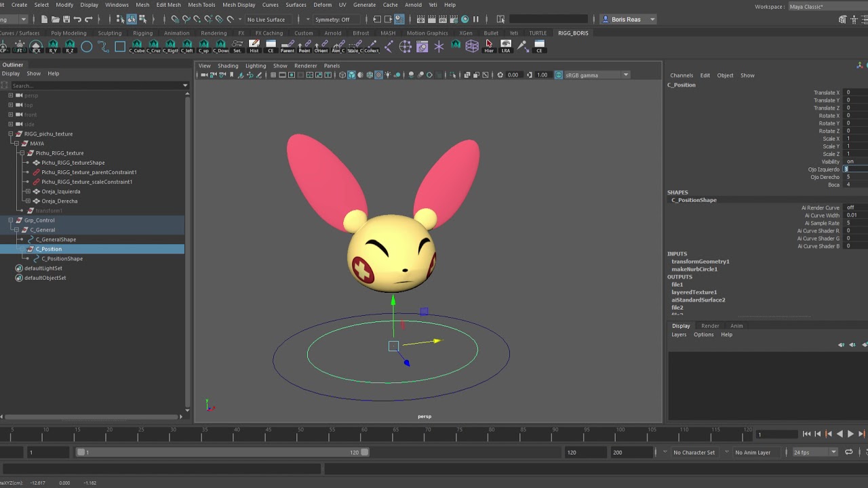Click the range slider left handle
The image size is (868, 488).
[x=81, y=452]
